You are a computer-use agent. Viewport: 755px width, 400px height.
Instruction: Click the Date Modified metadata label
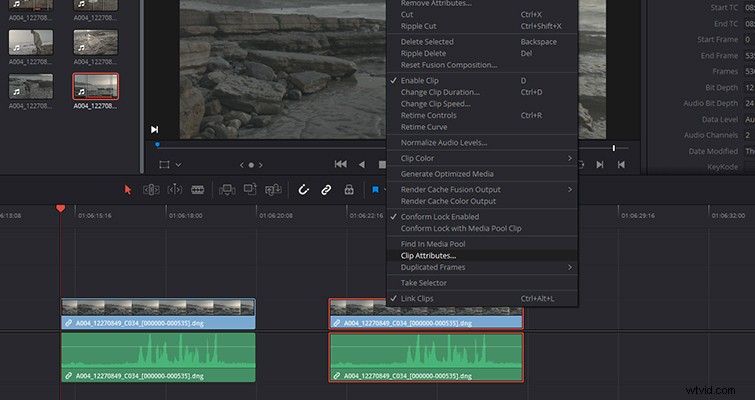click(x=713, y=151)
